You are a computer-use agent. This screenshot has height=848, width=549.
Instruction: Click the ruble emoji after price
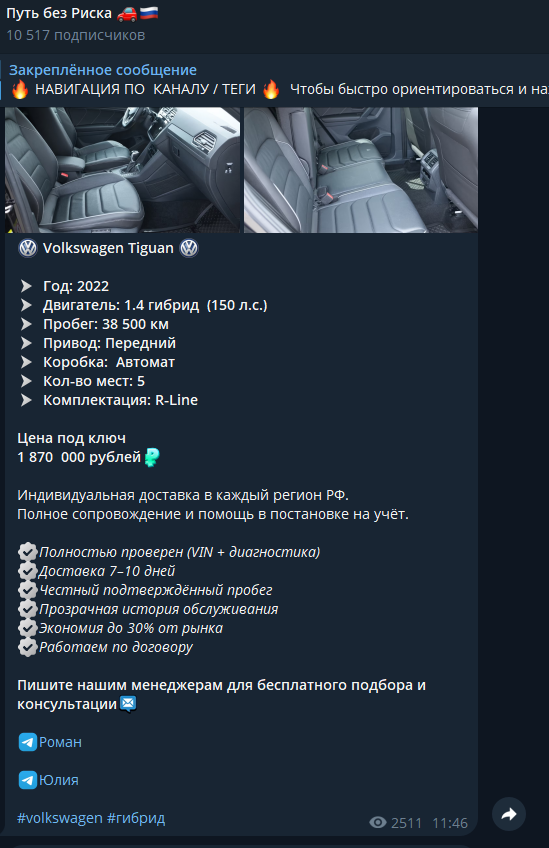[x=152, y=458]
